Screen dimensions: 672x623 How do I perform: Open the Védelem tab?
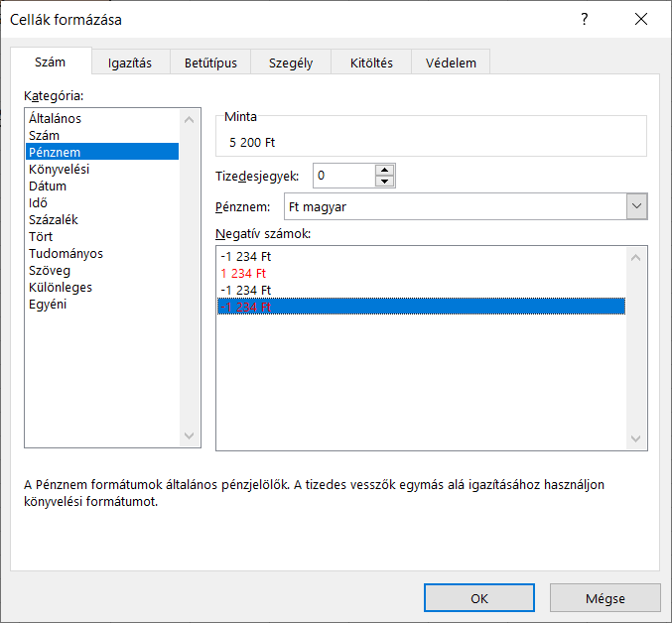[451, 62]
